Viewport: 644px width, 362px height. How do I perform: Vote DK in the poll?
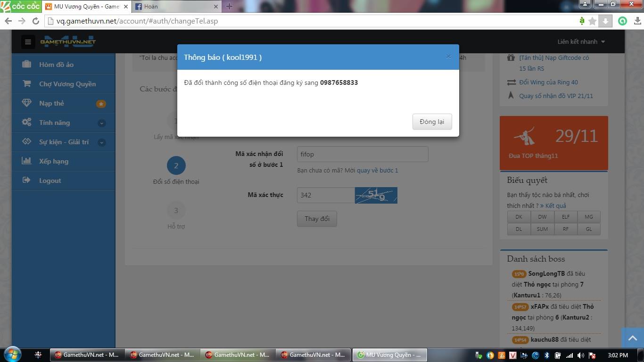pyautogui.click(x=519, y=217)
